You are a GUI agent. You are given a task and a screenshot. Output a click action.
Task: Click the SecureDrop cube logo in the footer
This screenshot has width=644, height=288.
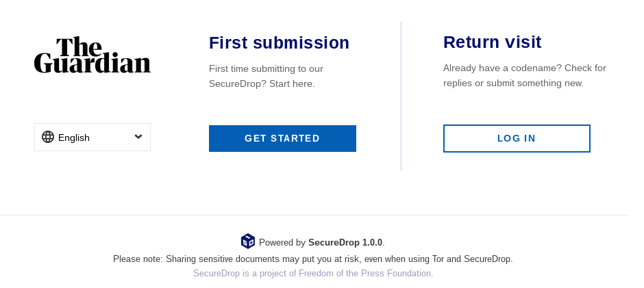[x=247, y=241]
